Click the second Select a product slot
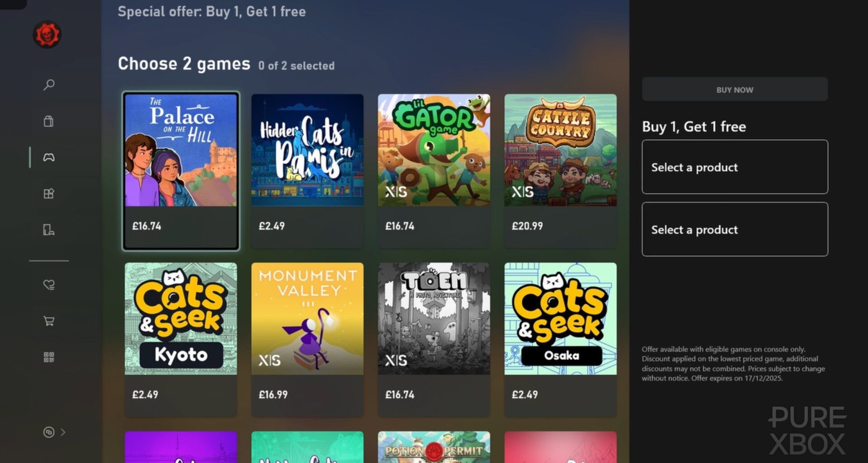The height and width of the screenshot is (463, 868). pos(735,229)
